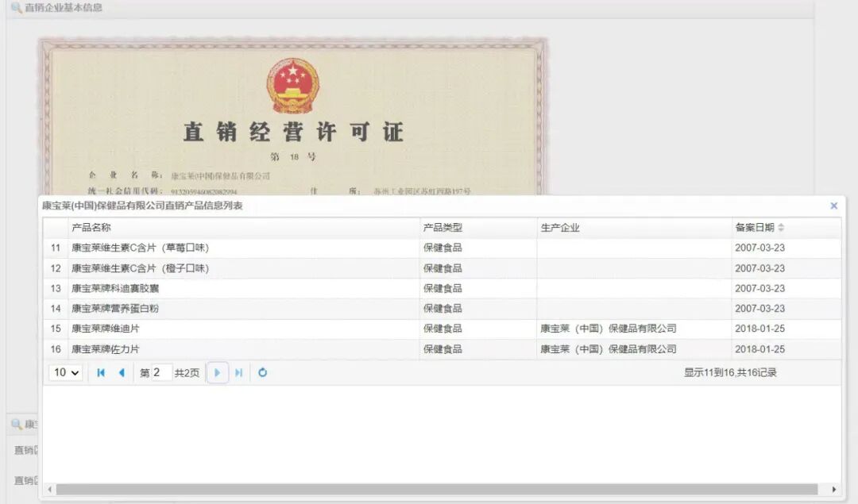Screen dimensions: 858x504
Task: Click row number 13 cell
Action: pos(56,289)
